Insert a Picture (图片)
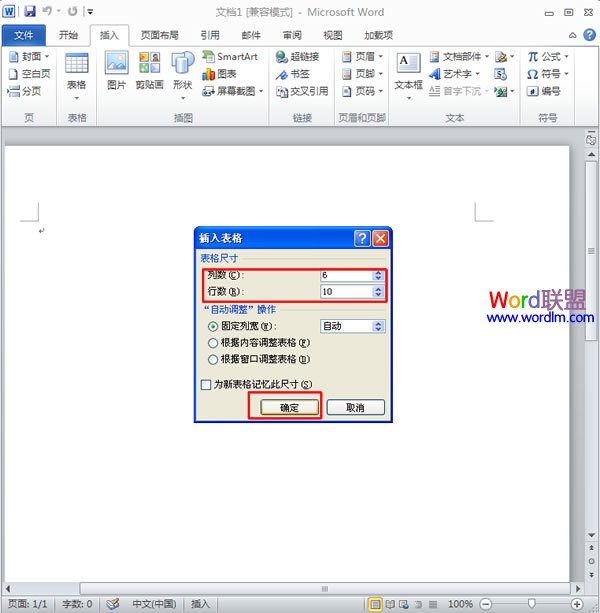The image size is (600, 613). pos(116,70)
